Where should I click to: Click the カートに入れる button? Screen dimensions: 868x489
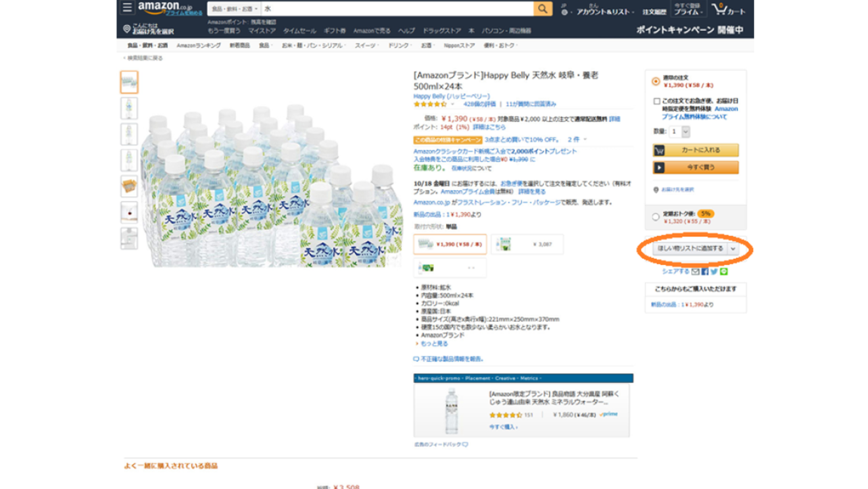point(695,150)
